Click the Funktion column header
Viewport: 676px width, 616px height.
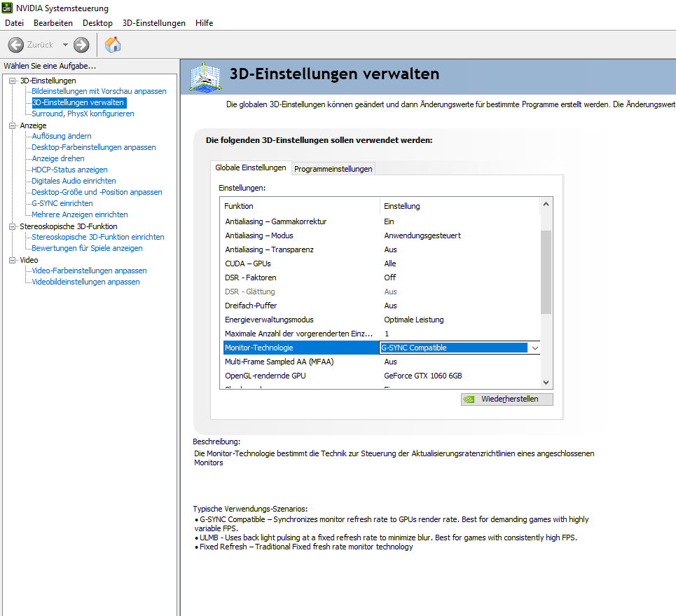coord(301,206)
